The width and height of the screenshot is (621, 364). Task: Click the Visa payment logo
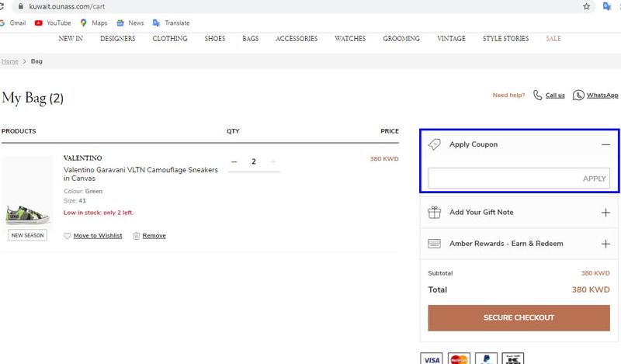432,359
